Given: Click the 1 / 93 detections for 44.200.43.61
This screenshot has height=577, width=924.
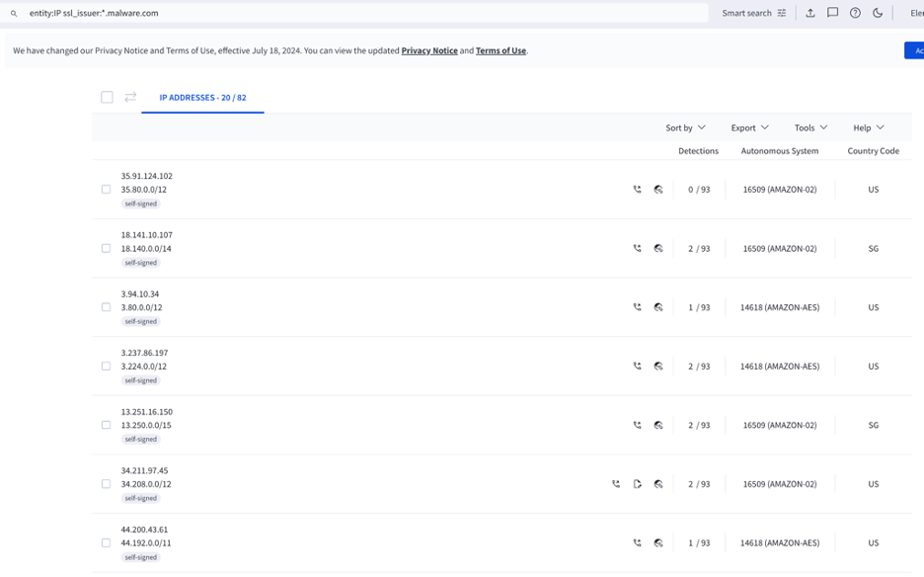Looking at the screenshot, I should click(x=699, y=542).
